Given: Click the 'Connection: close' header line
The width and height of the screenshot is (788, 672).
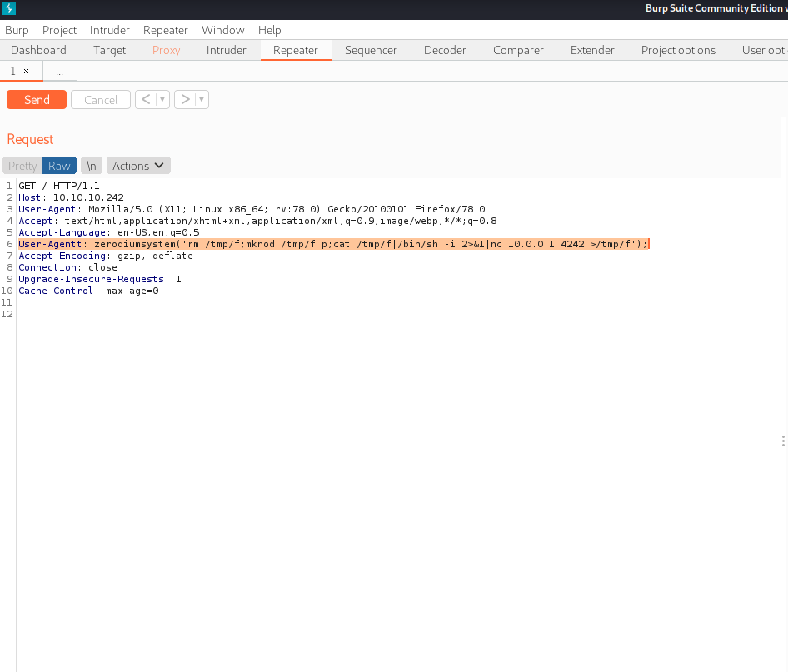Looking at the screenshot, I should 67,267.
